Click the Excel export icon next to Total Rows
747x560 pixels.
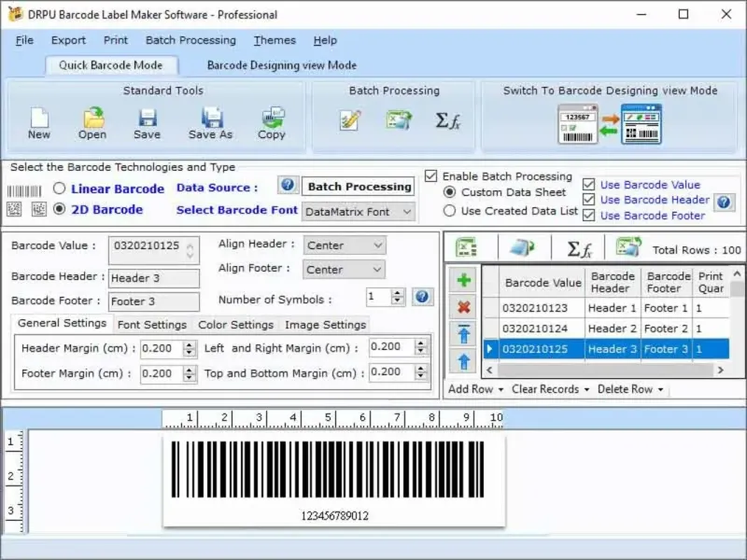[628, 246]
